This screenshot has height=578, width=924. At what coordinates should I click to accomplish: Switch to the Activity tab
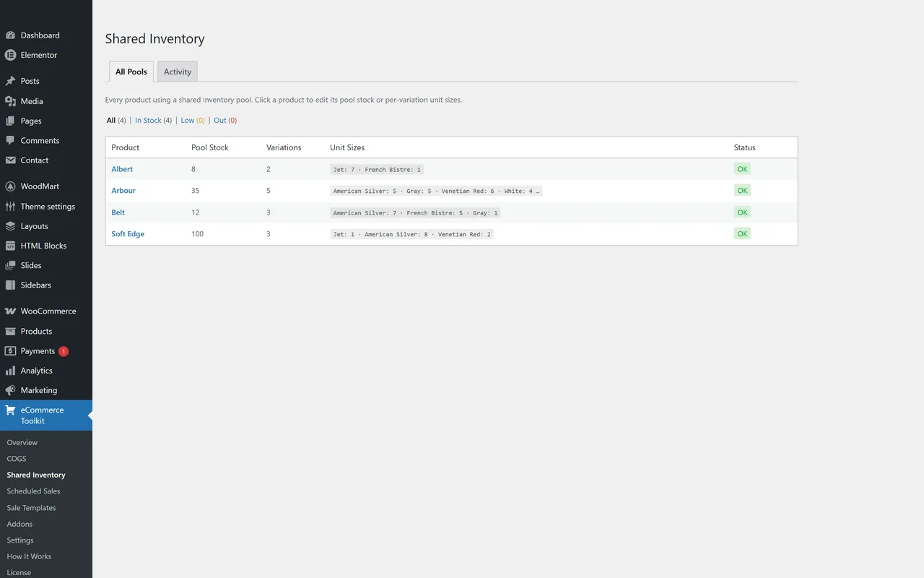pos(178,72)
